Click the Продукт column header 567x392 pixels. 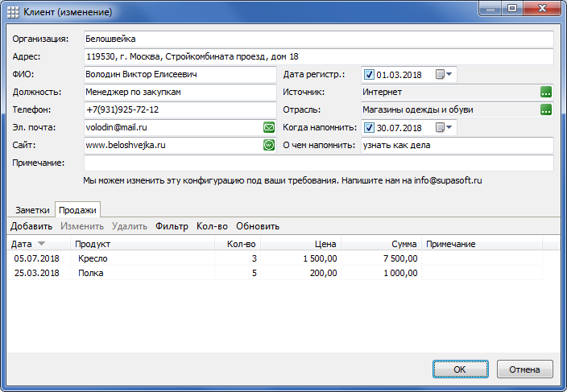coord(143,244)
